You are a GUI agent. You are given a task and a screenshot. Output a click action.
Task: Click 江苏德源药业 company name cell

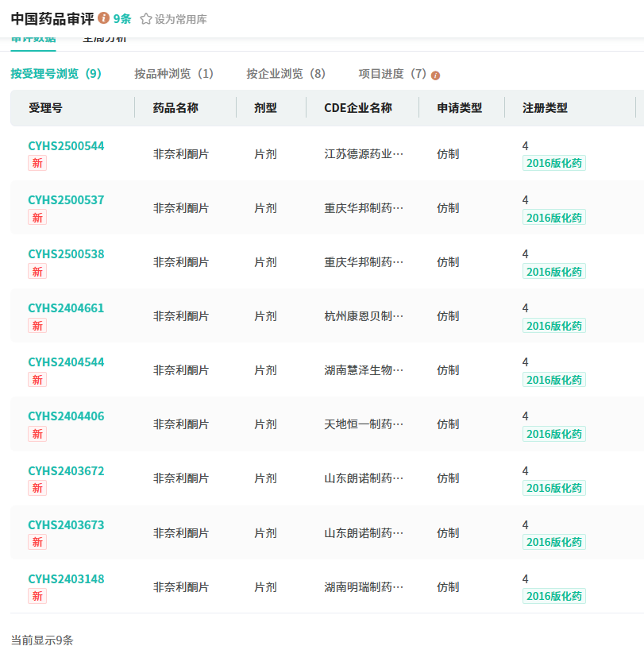[x=364, y=154]
